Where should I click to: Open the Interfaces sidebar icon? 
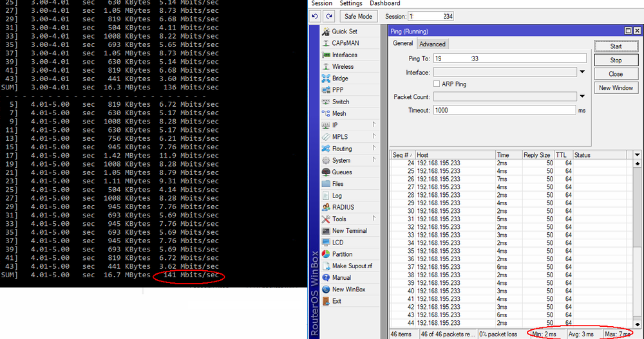[x=326, y=55]
